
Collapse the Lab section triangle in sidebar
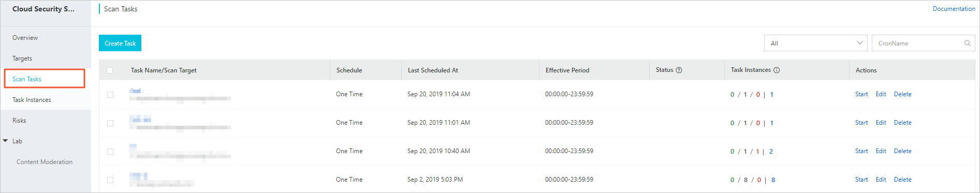[5, 141]
